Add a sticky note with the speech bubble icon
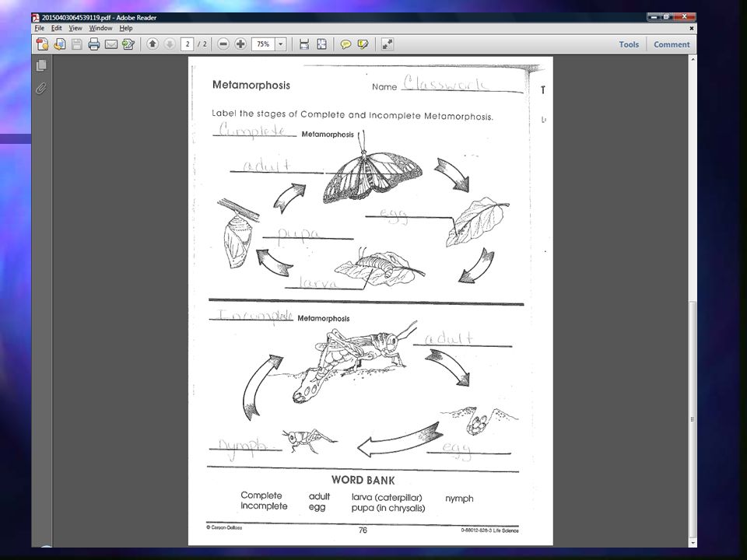Viewport: 747px width, 560px height. point(345,44)
